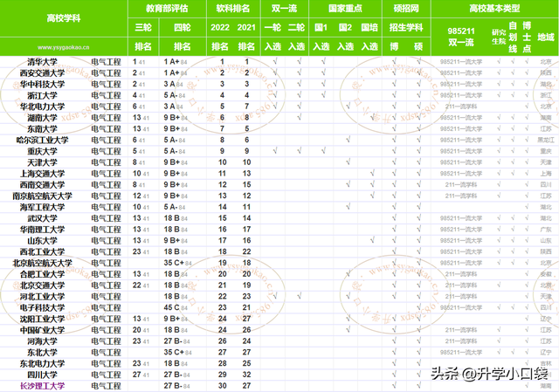The width and height of the screenshot is (559, 392).
Task: Click the 华南理工大学 cell
Action: click(42, 230)
